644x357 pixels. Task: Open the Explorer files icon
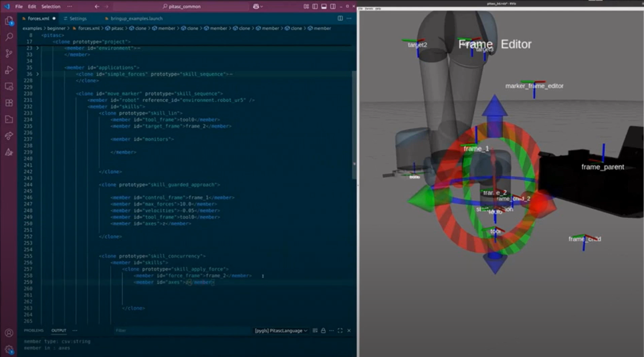click(9, 21)
